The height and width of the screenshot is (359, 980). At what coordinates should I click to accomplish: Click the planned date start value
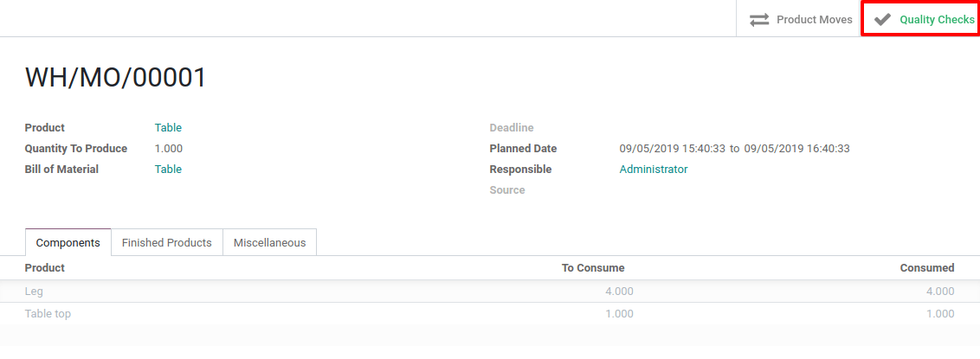pyautogui.click(x=672, y=148)
